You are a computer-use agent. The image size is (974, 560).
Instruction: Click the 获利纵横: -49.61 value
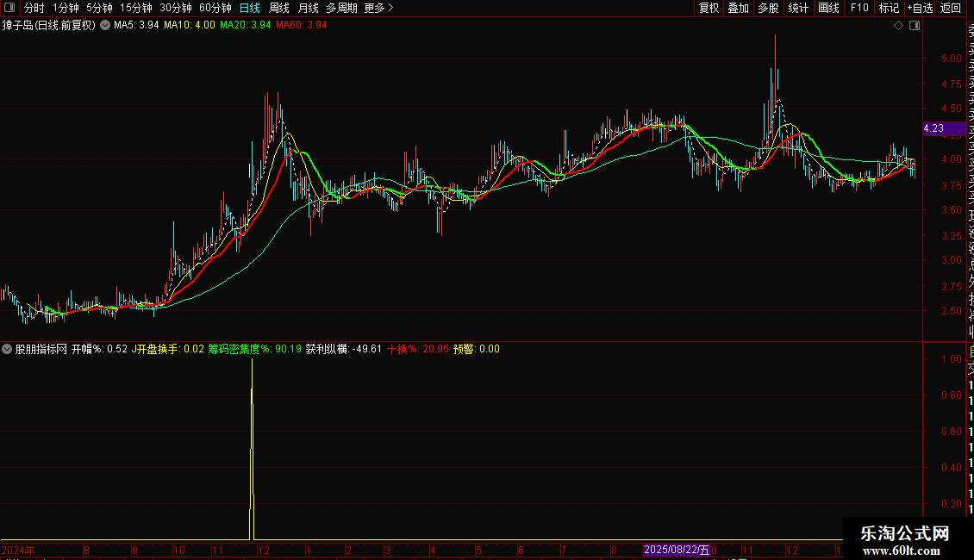coord(344,349)
